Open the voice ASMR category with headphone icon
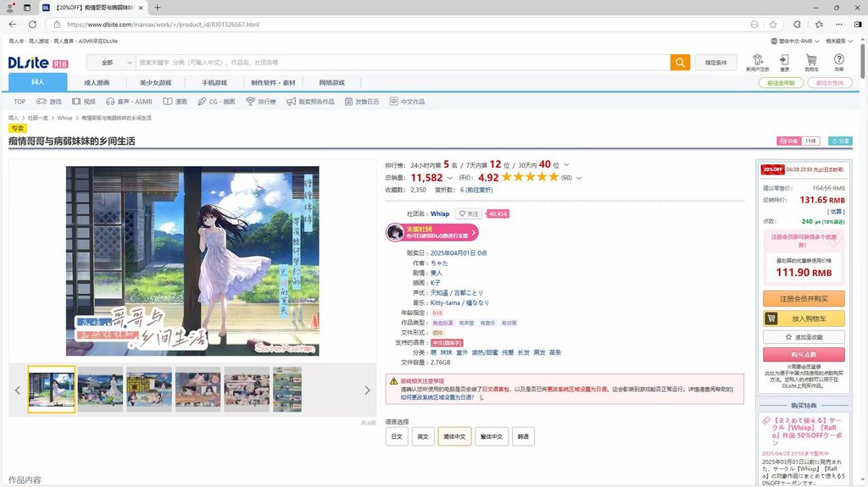The width and height of the screenshot is (868, 487). [129, 102]
